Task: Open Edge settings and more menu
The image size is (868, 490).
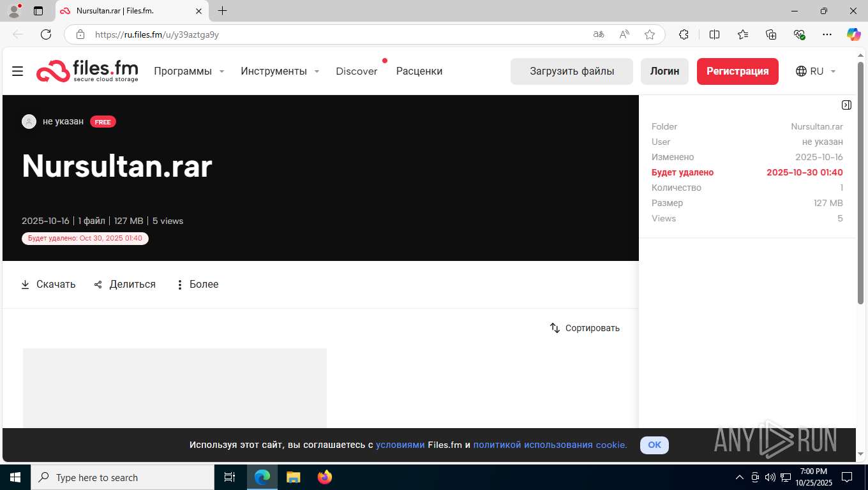Action: point(827,34)
